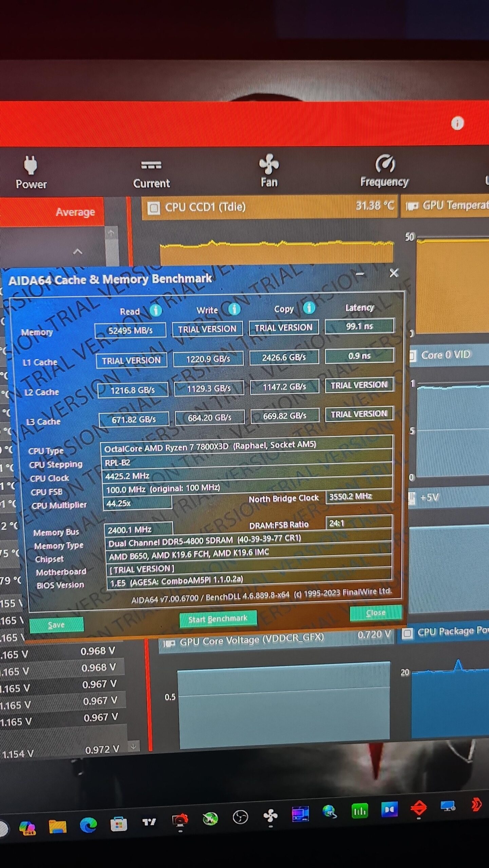Screen dimensions: 489x868
Task: Open Copilot from the taskbar
Action: (27, 828)
